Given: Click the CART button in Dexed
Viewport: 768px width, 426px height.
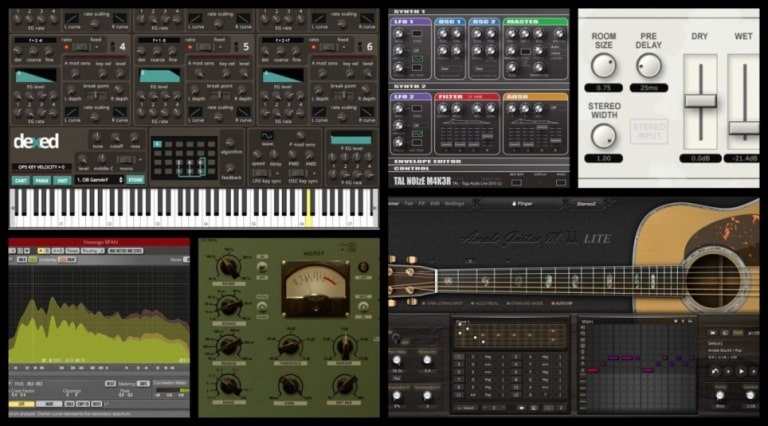Looking at the screenshot, I should (x=21, y=181).
